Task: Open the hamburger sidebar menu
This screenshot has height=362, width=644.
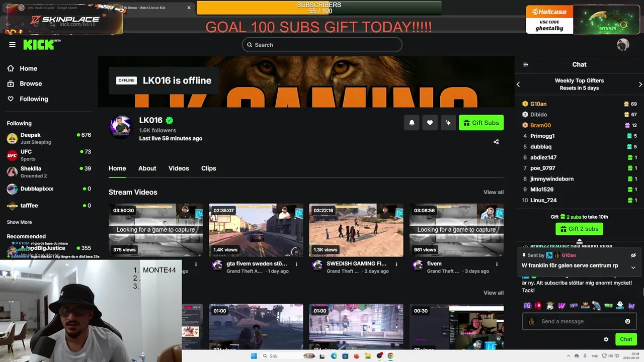Action: [12, 45]
